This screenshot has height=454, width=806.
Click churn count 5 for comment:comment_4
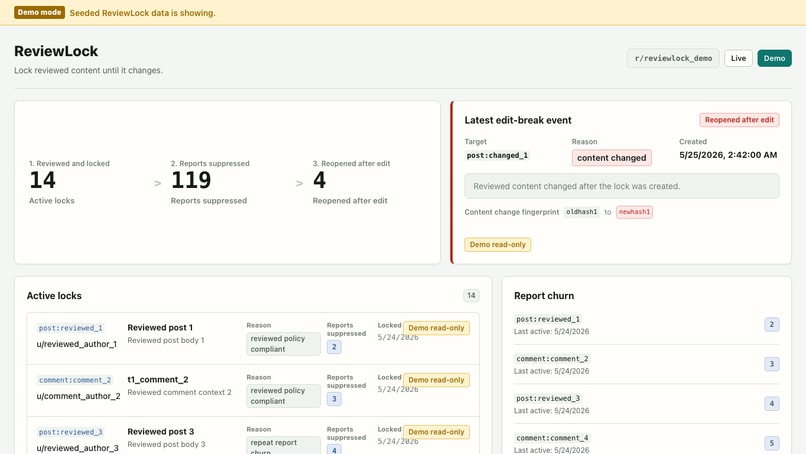(771, 443)
